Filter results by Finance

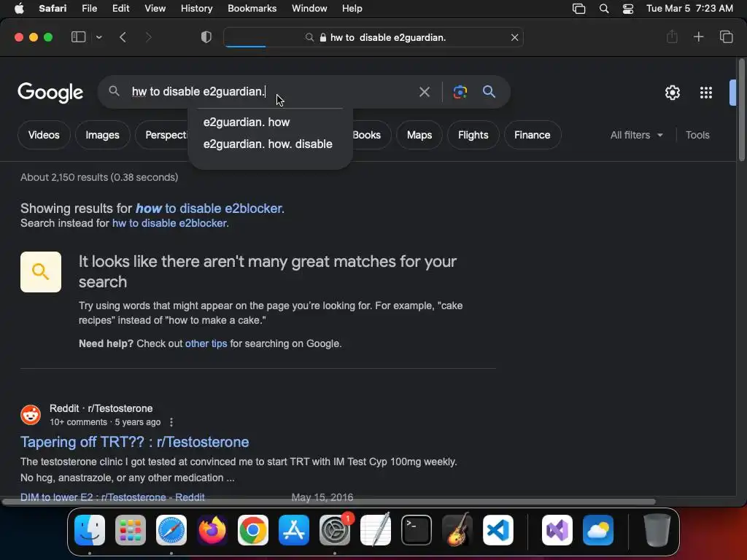(532, 135)
